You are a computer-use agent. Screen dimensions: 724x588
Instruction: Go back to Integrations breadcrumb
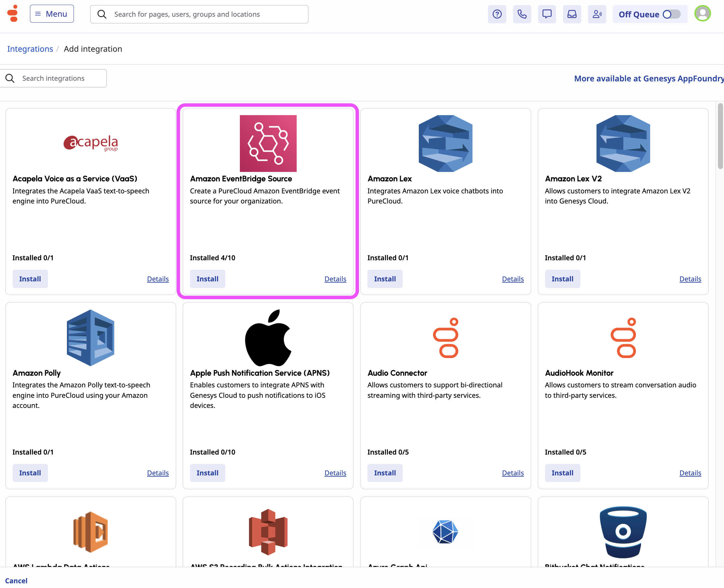[x=30, y=49]
